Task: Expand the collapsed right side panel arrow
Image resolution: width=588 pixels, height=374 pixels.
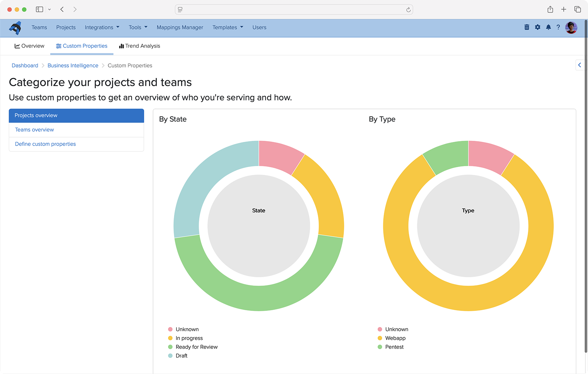Action: click(x=580, y=65)
